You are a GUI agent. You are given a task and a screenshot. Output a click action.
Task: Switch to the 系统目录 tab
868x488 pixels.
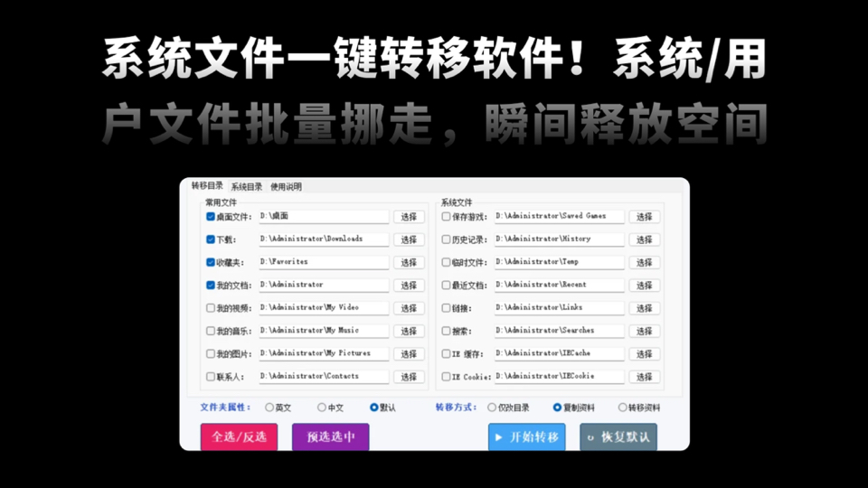[x=246, y=187]
